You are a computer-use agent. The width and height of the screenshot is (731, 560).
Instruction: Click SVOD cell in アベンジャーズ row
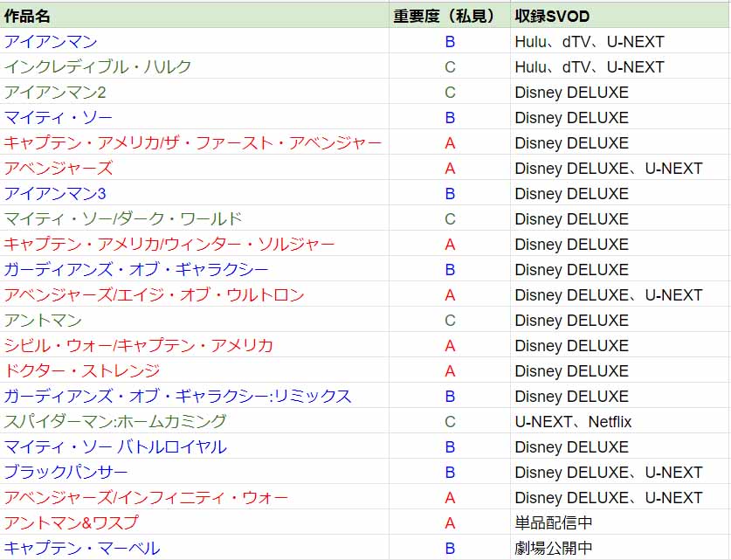tap(620, 168)
